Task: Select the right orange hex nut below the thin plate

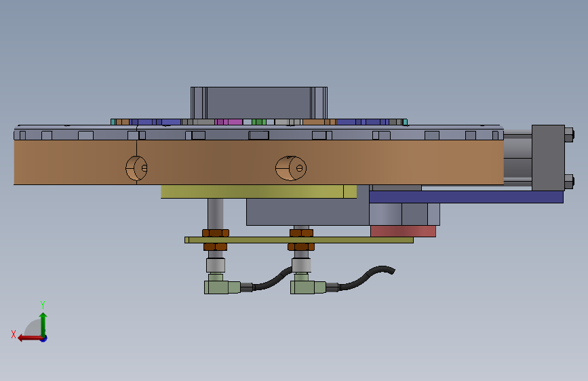Action: (301, 247)
